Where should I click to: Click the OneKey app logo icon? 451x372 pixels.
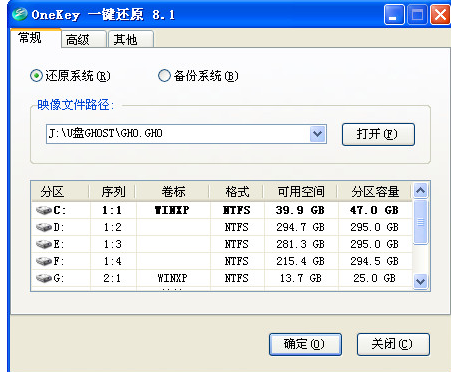19,14
